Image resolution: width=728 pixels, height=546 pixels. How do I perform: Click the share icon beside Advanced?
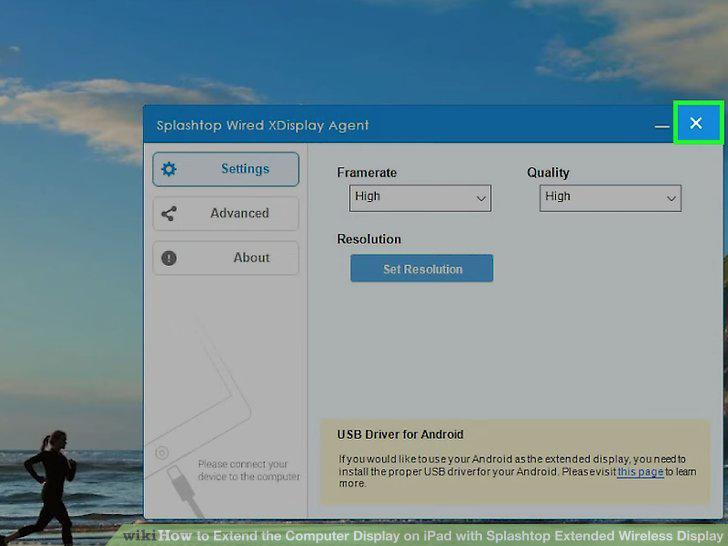[x=169, y=214]
